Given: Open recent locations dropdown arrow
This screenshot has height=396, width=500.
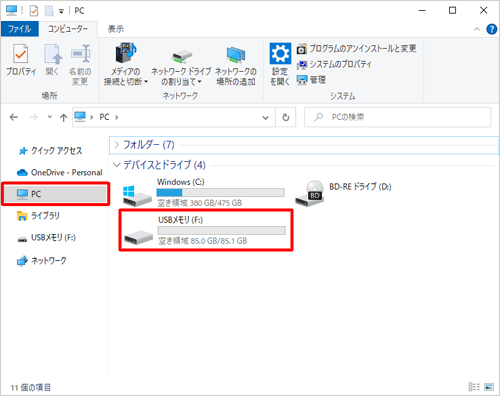Looking at the screenshot, I should [x=50, y=117].
